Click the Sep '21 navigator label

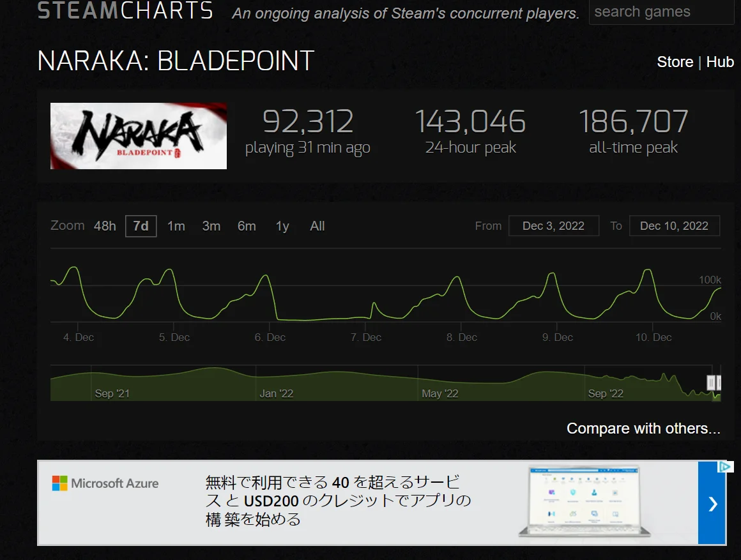click(112, 393)
